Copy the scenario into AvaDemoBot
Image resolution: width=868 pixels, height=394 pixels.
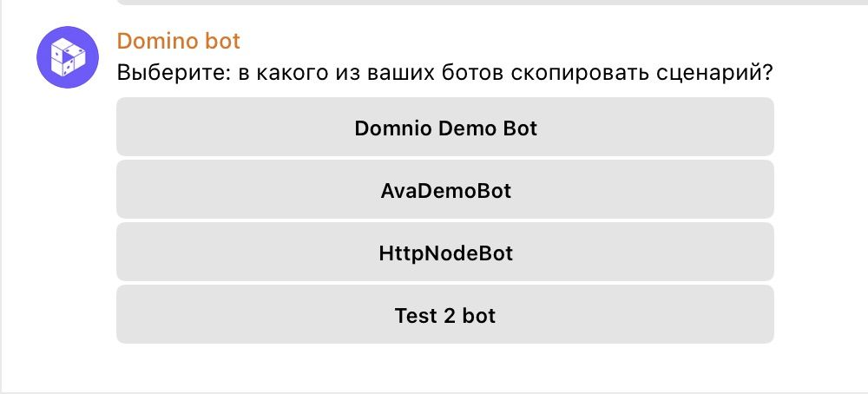click(x=445, y=190)
